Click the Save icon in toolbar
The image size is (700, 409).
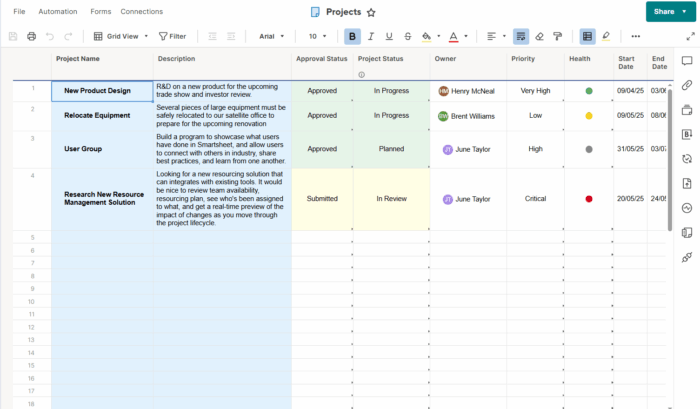pyautogui.click(x=13, y=36)
